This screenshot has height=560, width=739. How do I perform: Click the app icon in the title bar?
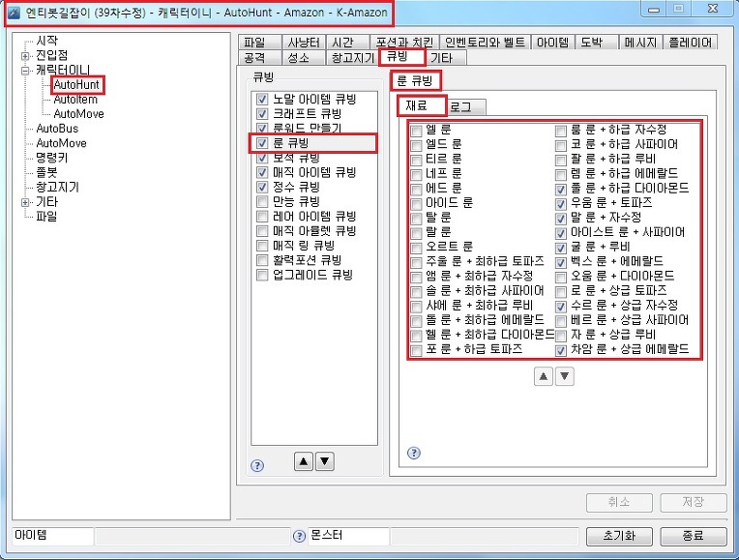pos(14,13)
